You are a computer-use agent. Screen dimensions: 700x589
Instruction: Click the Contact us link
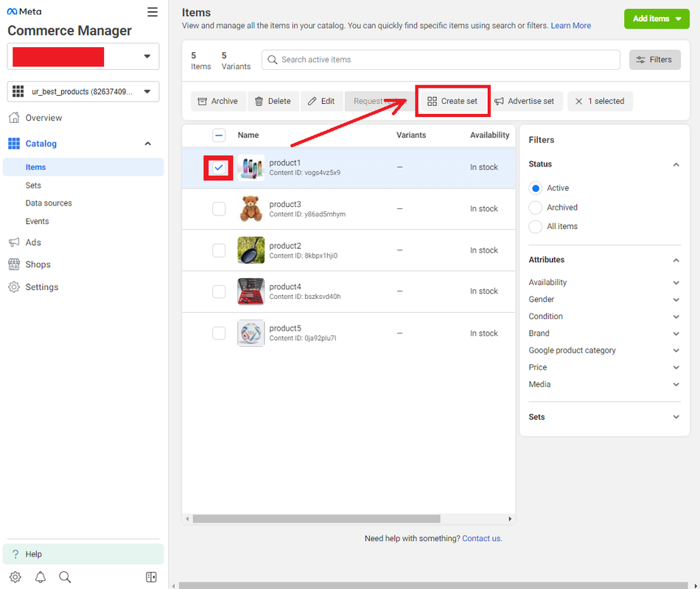click(482, 539)
